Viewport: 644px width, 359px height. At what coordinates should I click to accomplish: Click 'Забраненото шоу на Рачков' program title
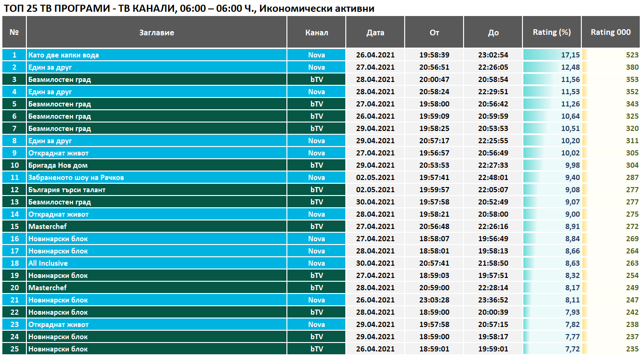pos(76,178)
